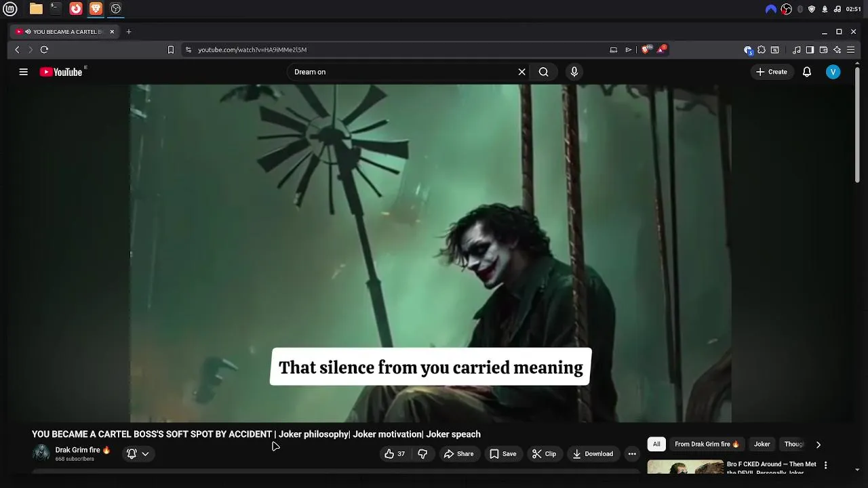Like the video with thumbs up
The width and height of the screenshot is (868, 488).
point(395,454)
